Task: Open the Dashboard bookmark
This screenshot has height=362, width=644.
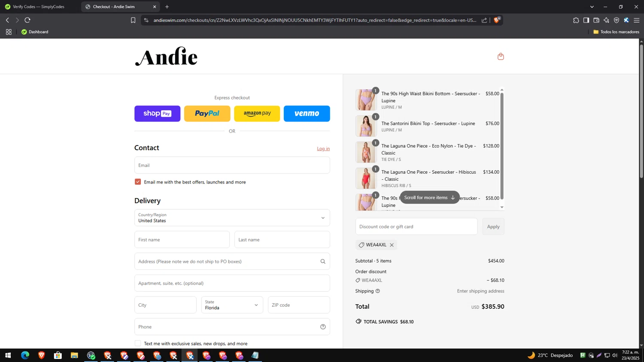Action: pyautogui.click(x=35, y=32)
